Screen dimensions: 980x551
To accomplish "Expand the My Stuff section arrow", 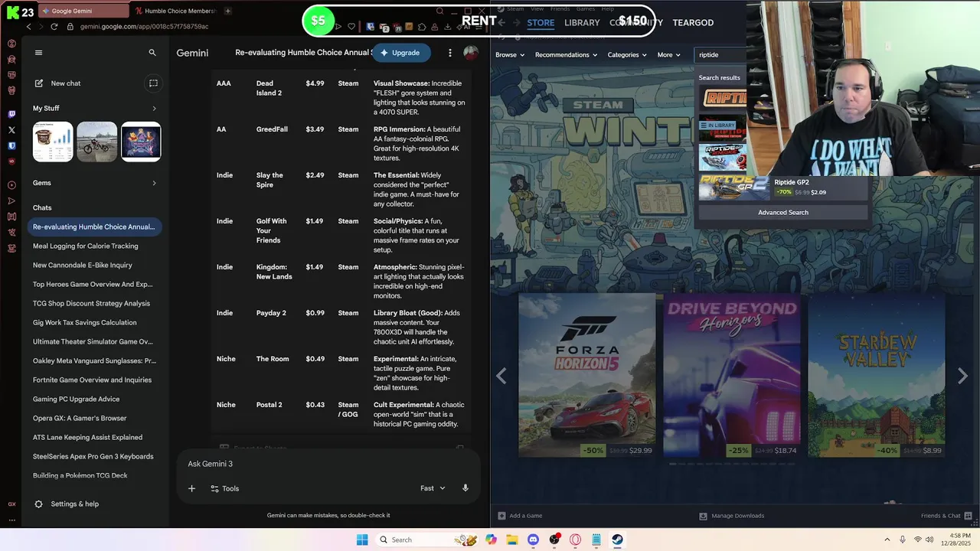I will tap(154, 109).
